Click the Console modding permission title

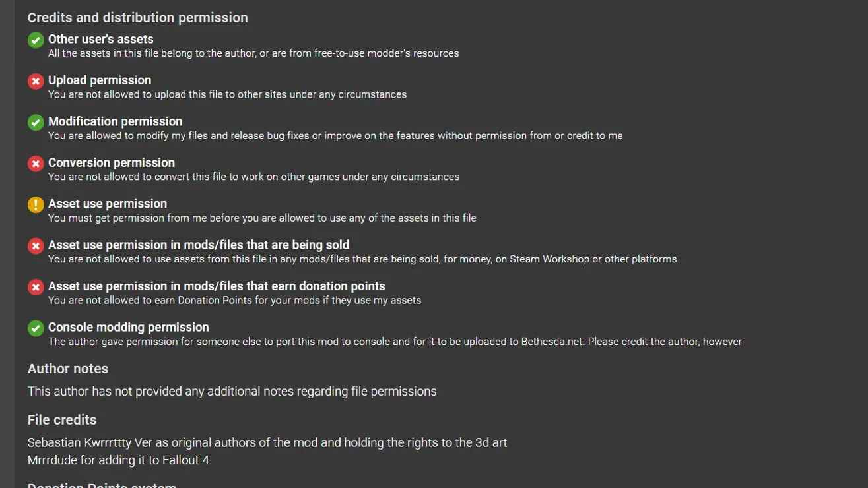(129, 327)
